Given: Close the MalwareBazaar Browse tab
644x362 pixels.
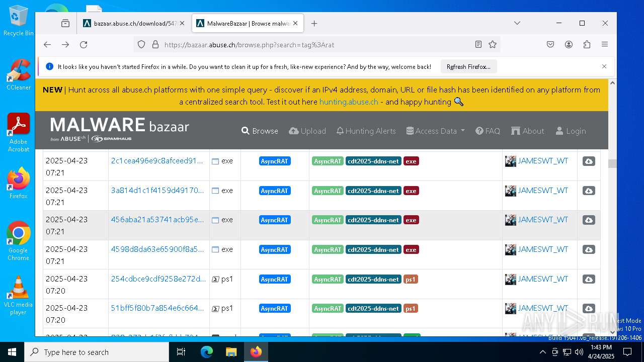Looking at the screenshot, I should pyautogui.click(x=295, y=23).
